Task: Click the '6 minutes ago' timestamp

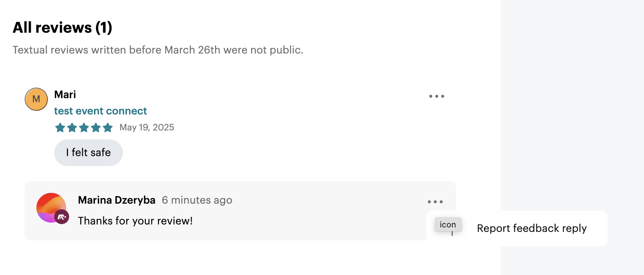Action: 197,200
